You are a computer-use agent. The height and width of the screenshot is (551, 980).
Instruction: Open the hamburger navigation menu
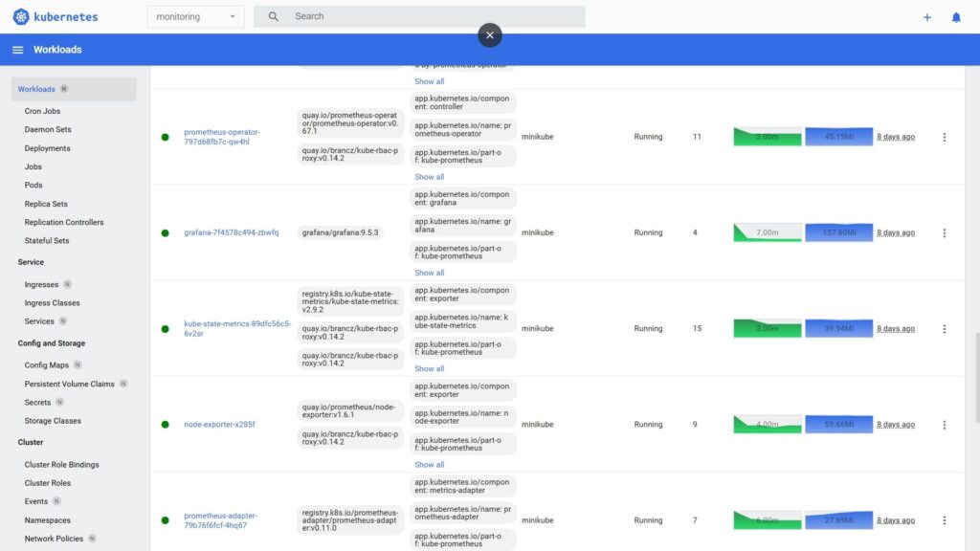(x=17, y=50)
